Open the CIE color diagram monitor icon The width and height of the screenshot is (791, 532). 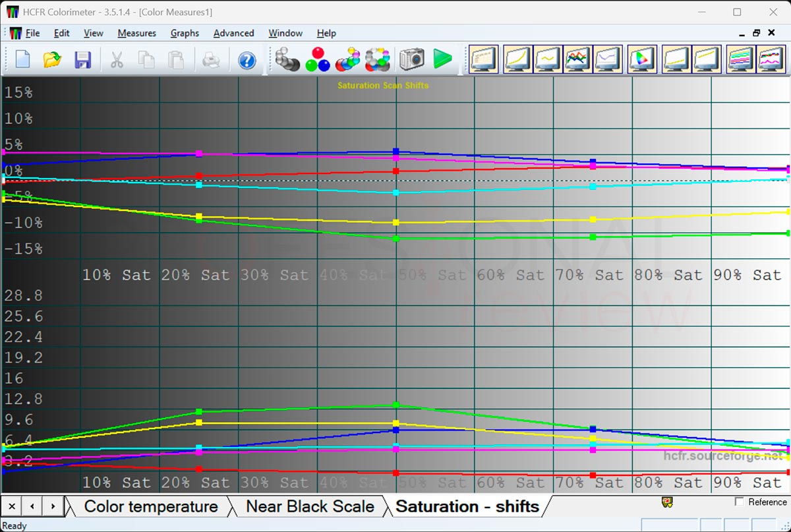click(642, 59)
